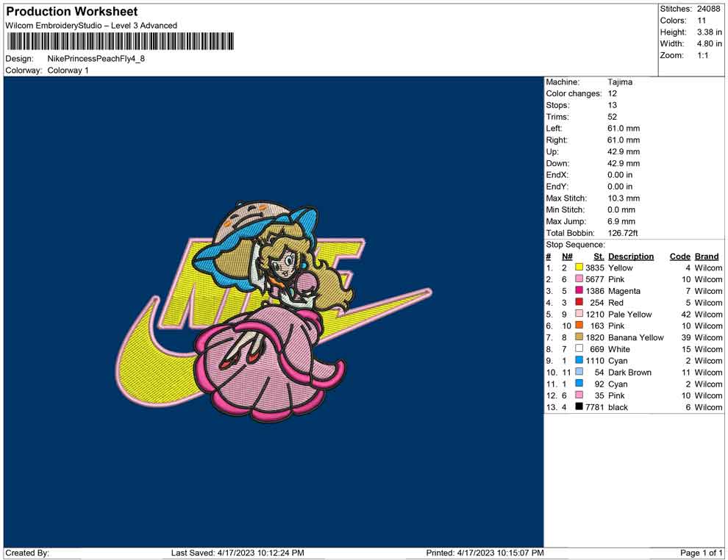Click the Wilcom EmbroideryStudio subtitle

[x=91, y=26]
